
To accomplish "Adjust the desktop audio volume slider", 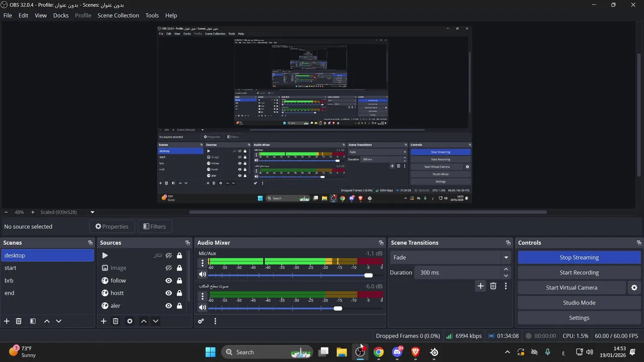I will (x=338, y=308).
